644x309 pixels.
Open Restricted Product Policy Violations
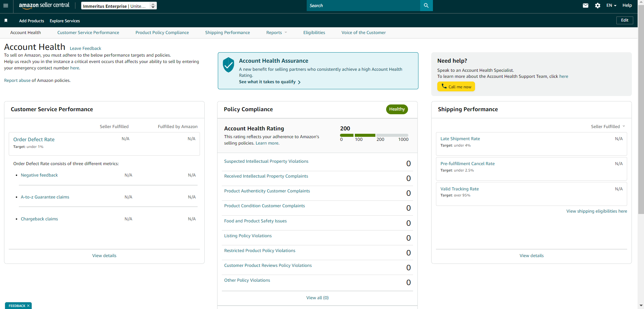[x=260, y=251]
